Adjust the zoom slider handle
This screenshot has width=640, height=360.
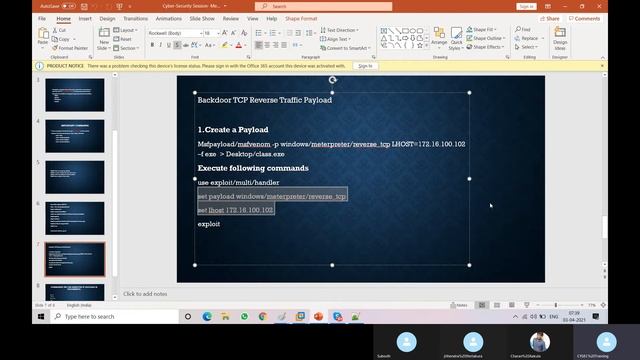point(556,305)
